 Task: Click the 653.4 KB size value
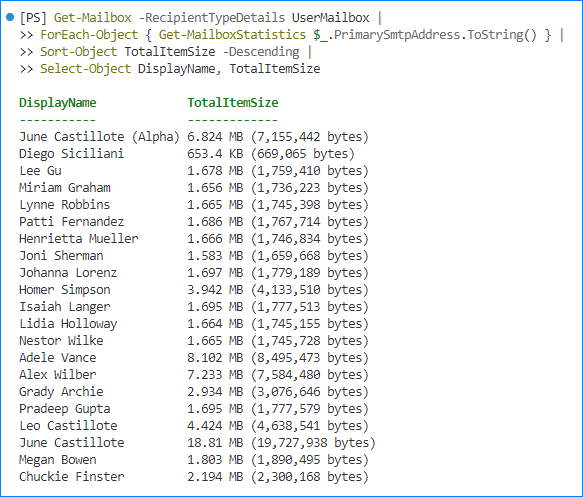215,154
